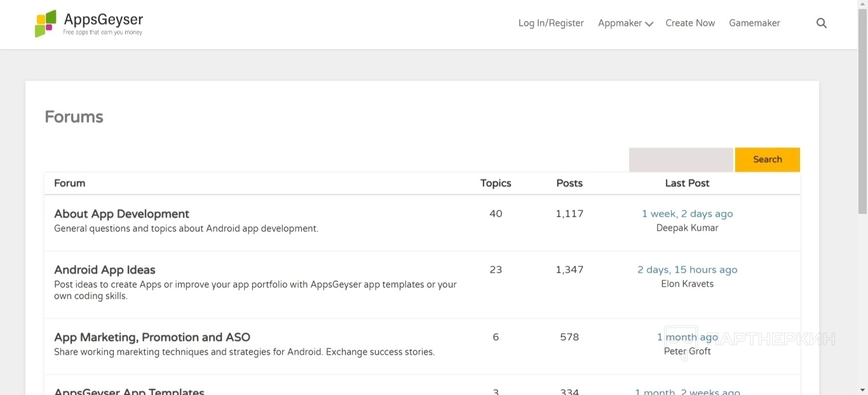
Task: Open App Marketing, Promotion and ASO forum
Action: click(x=152, y=337)
